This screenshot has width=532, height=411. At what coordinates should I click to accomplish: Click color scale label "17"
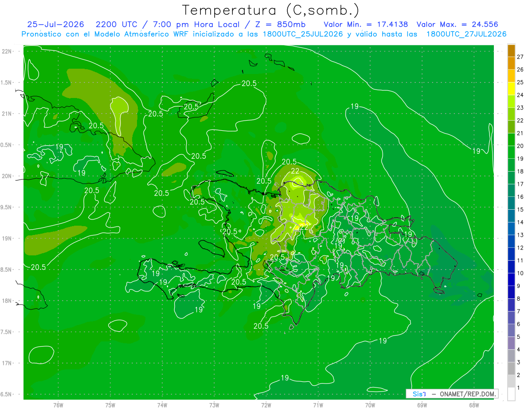pos(520,184)
